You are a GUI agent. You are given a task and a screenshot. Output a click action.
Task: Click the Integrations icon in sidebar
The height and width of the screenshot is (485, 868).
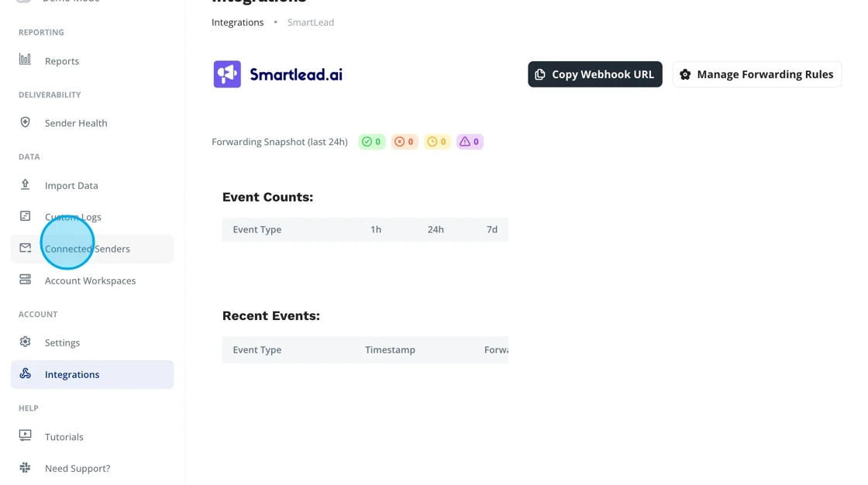pyautogui.click(x=25, y=374)
